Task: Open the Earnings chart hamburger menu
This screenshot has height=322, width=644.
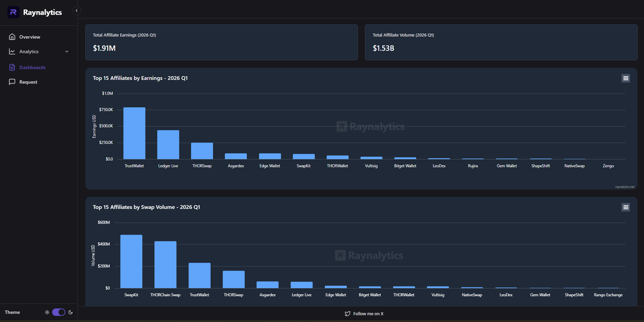Action: coord(626,78)
